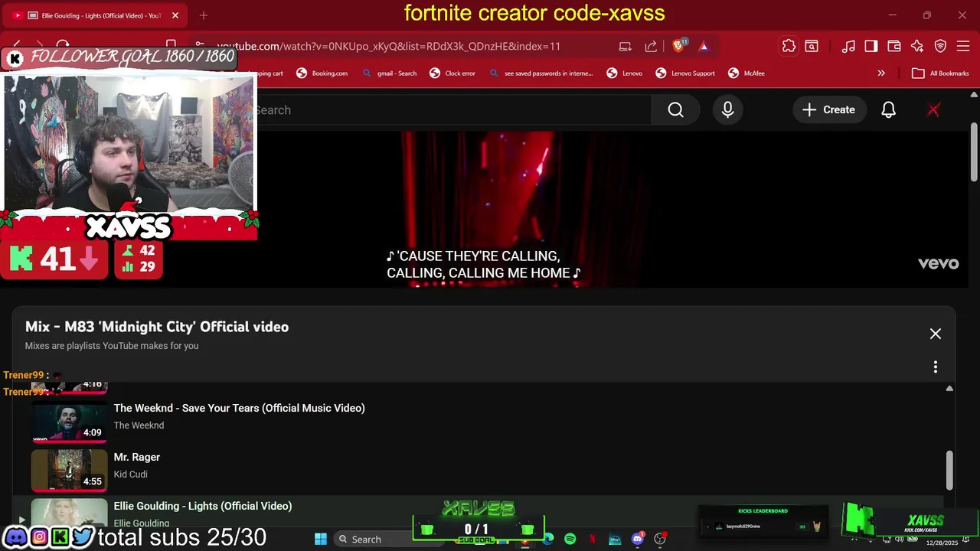Click the playlist scroll-up arrow

click(949, 389)
